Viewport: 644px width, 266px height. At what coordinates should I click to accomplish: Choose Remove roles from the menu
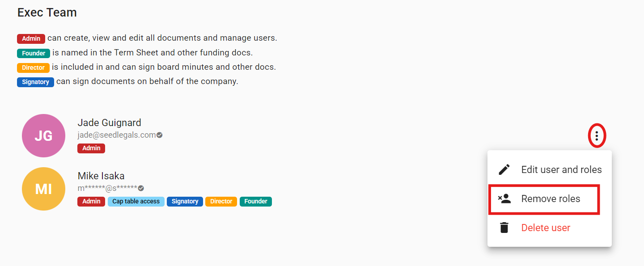(551, 199)
